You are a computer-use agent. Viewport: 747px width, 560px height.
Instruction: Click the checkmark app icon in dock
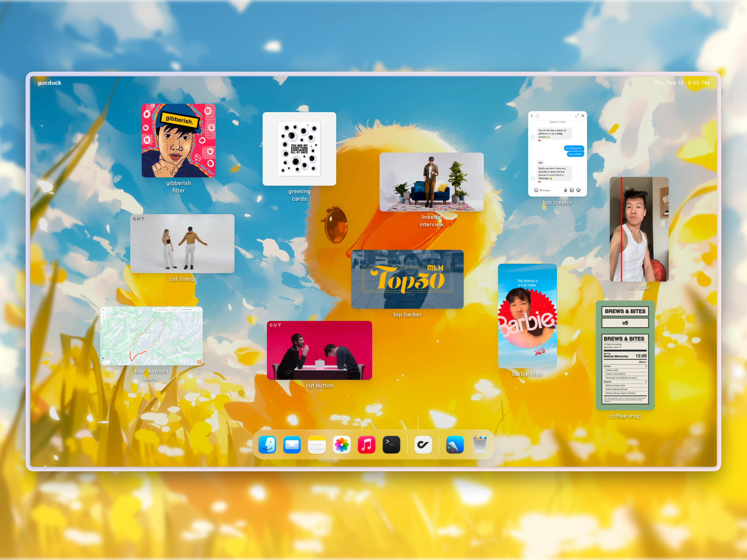[423, 445]
